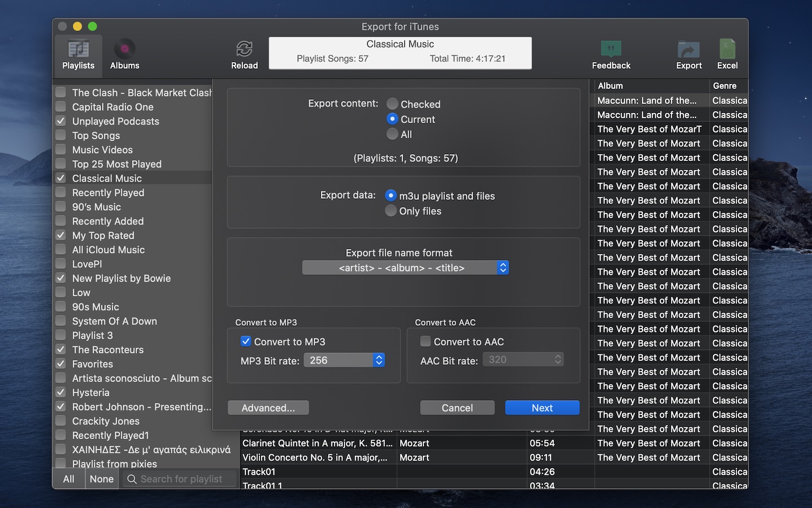Click the Next button
Viewport: 812px width, 508px height.
point(542,408)
